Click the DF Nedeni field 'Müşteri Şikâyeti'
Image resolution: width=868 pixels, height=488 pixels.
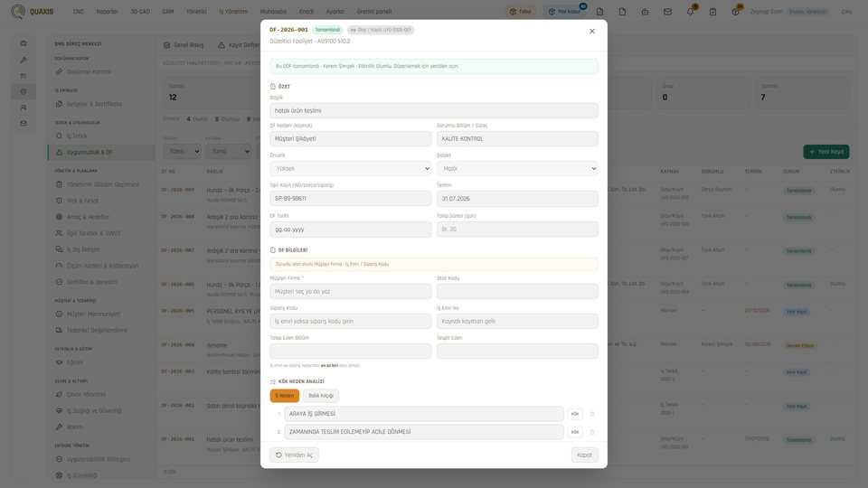pos(351,139)
